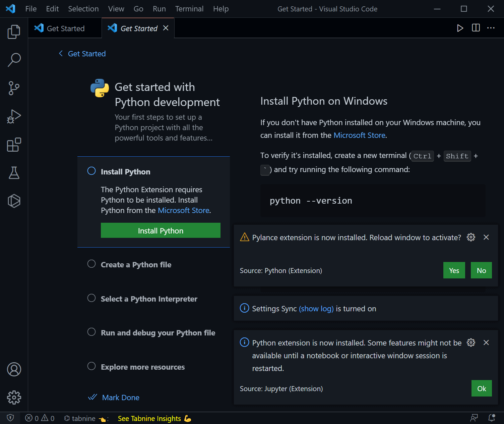Expand Run and debug your Python file
Image resolution: width=504 pixels, height=424 pixels.
coord(158,333)
